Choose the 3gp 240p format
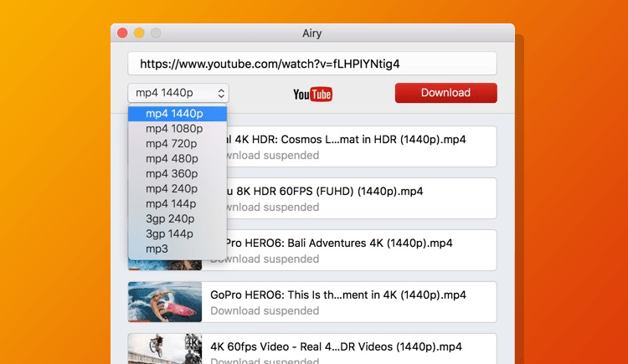Viewport: 628px width, 364px height. [x=178, y=218]
